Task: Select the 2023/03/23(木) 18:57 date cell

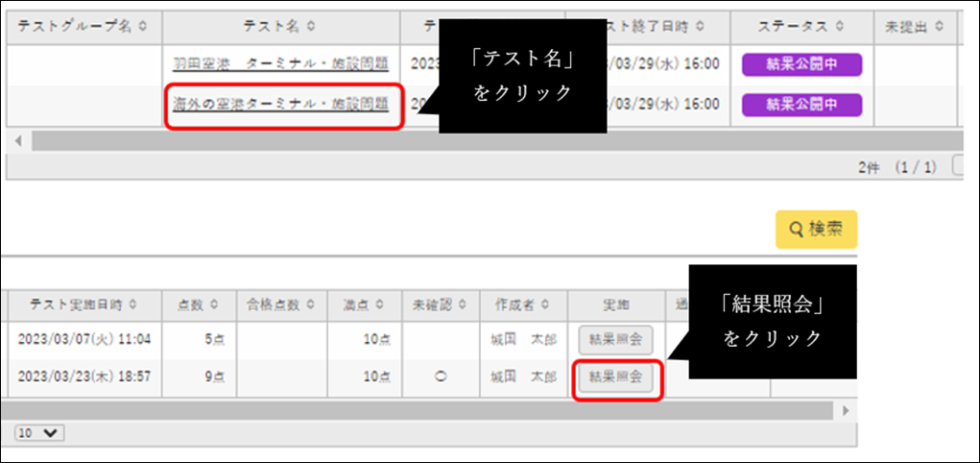Action: point(84,378)
